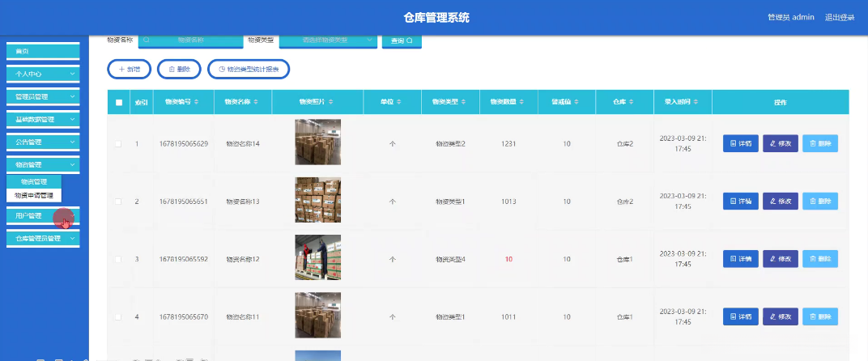Image resolution: width=868 pixels, height=361 pixels.
Task: Sort table by 物资数量 column arrows
Action: [521, 102]
